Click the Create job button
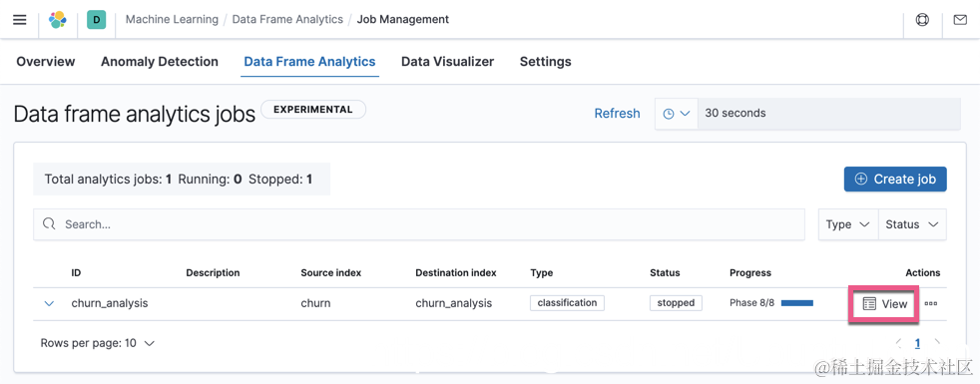The height and width of the screenshot is (384, 980). pos(895,180)
